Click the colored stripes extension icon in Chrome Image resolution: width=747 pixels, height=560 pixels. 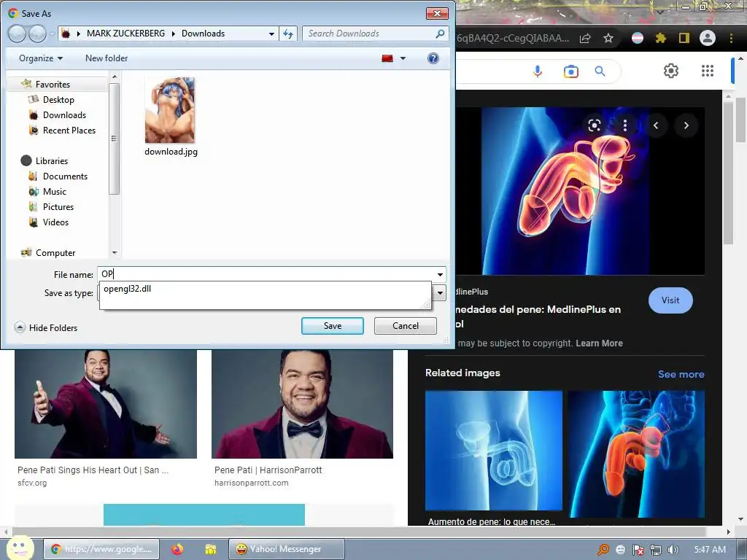(637, 38)
